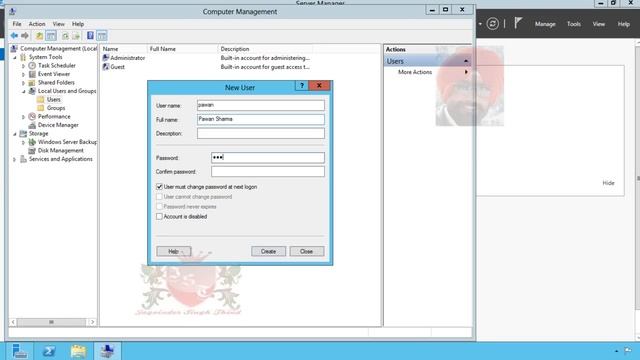Click the Windows Server Backup icon
Image resolution: width=640 pixels, height=360 pixels.
tap(32, 142)
